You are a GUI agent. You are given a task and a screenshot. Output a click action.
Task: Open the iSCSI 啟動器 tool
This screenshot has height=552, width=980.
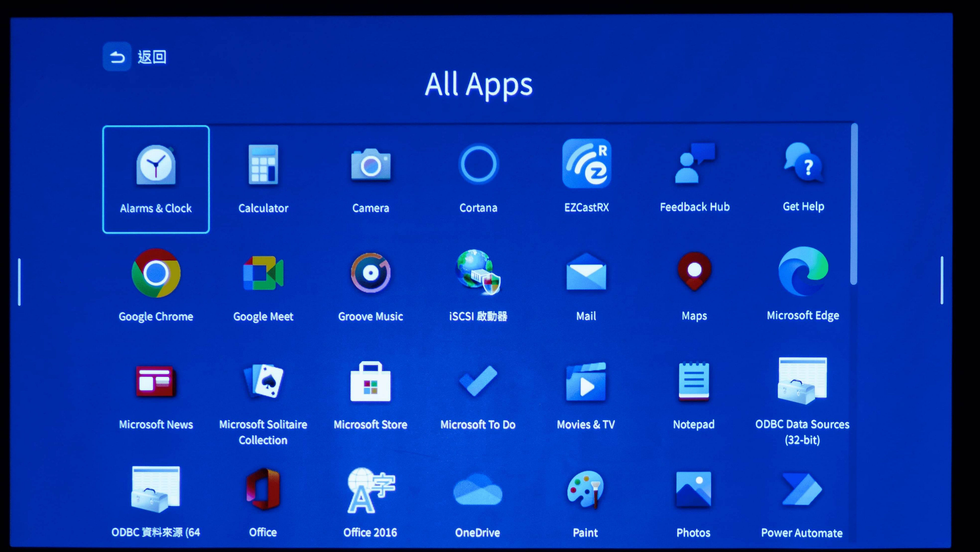coord(478,285)
